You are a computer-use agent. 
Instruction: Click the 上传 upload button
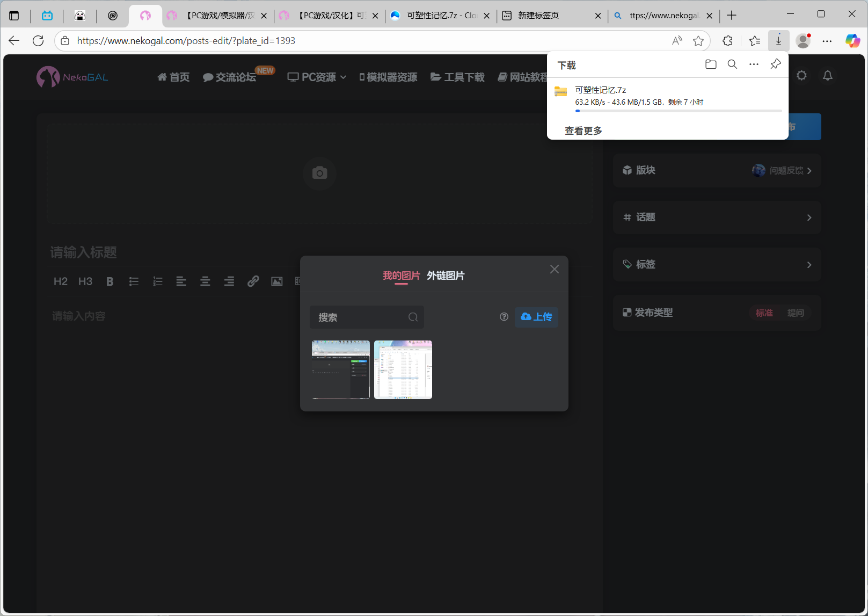(536, 317)
